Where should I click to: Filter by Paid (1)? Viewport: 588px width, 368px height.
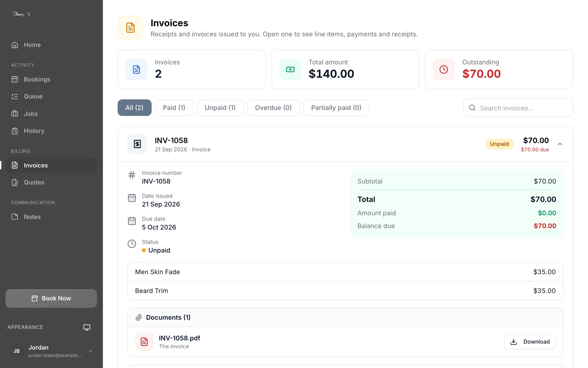[174, 108]
